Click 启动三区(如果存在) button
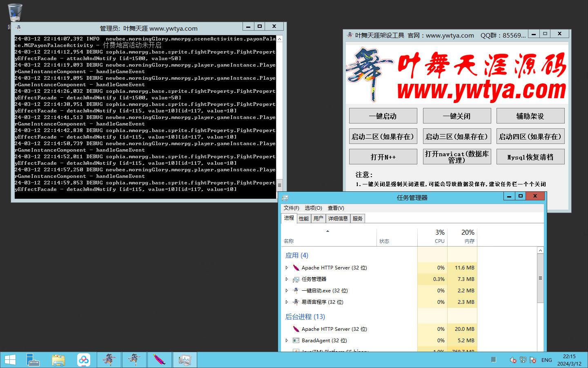Screen dimensions: 588x368 point(457,136)
